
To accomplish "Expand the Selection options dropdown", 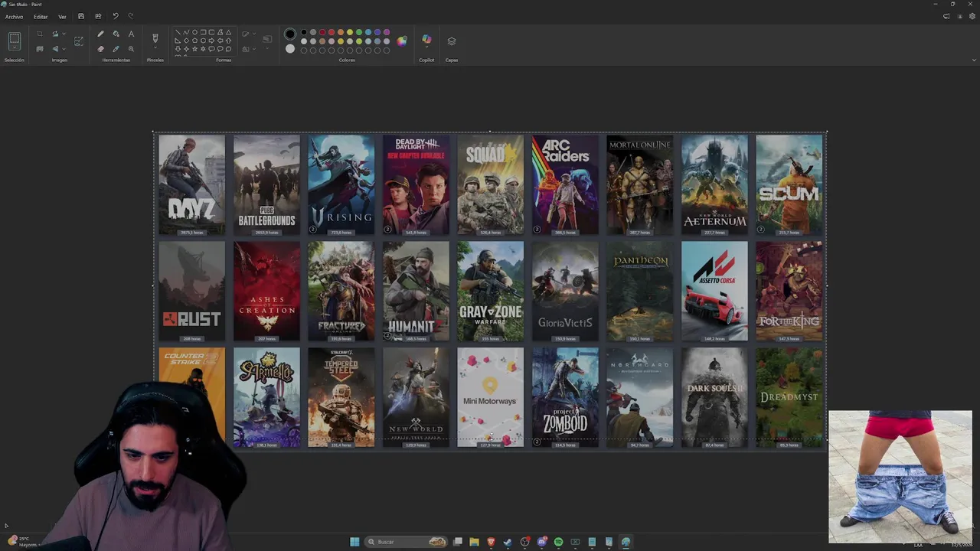I will click(15, 47).
